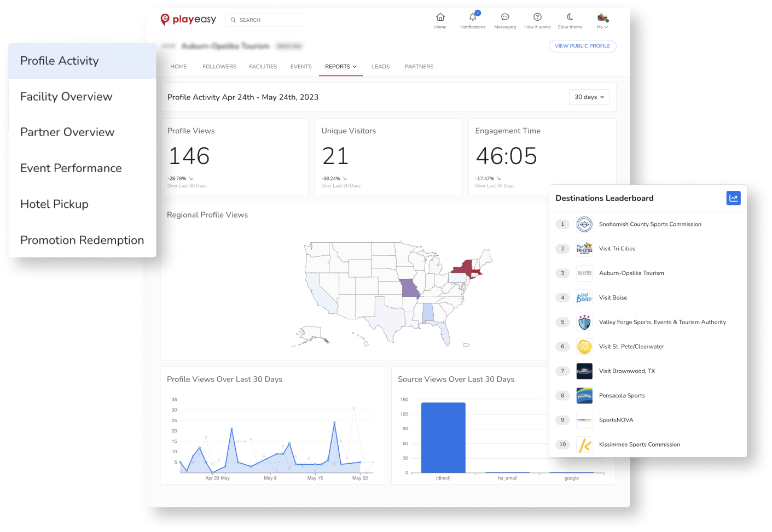Open Pensacola Sports entry
Image resolution: width=772 pixels, height=532 pixels.
click(622, 396)
